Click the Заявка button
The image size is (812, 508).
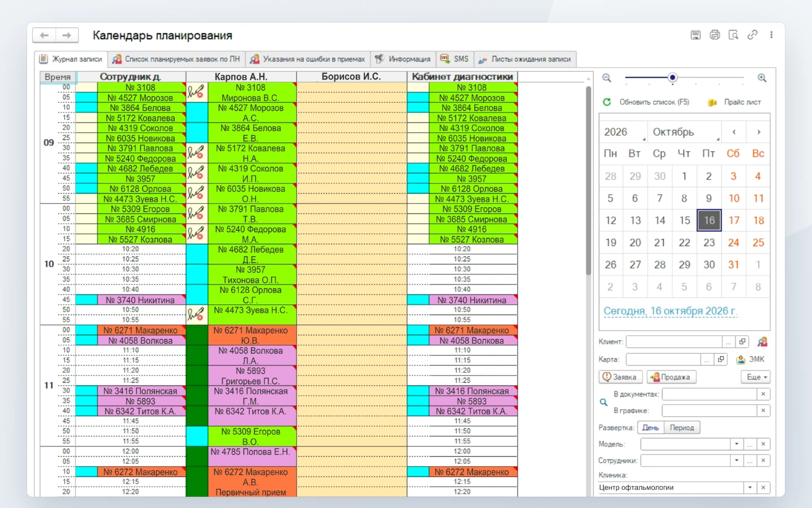click(620, 377)
